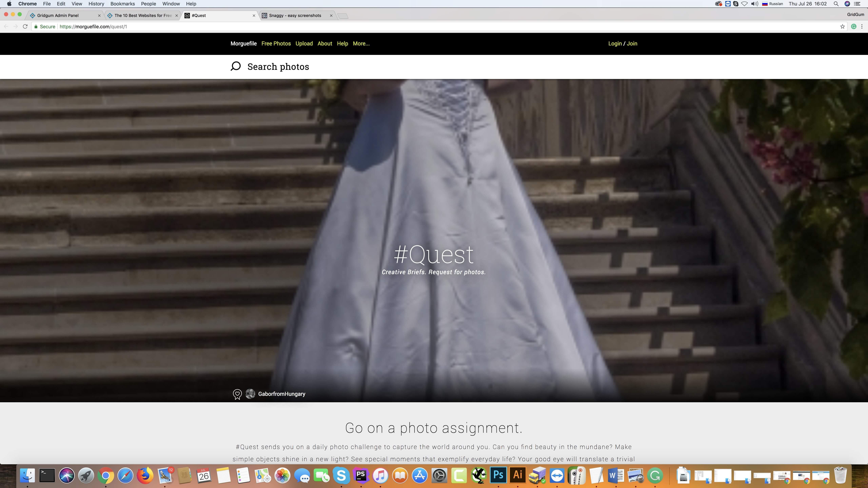Open iTunes from the Dock
Screen dimensions: 868x488
(380, 475)
